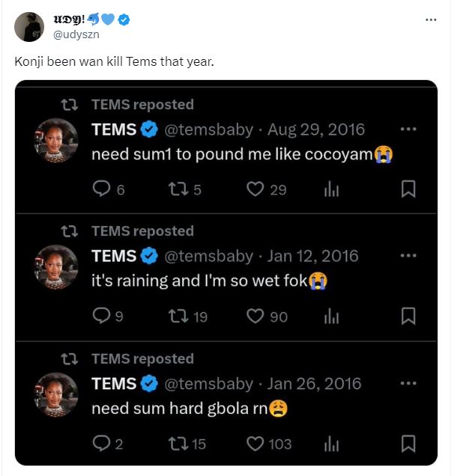Open more options on Jan 12 tweet
Image resolution: width=472 pixels, height=476 pixels.
pyautogui.click(x=408, y=256)
